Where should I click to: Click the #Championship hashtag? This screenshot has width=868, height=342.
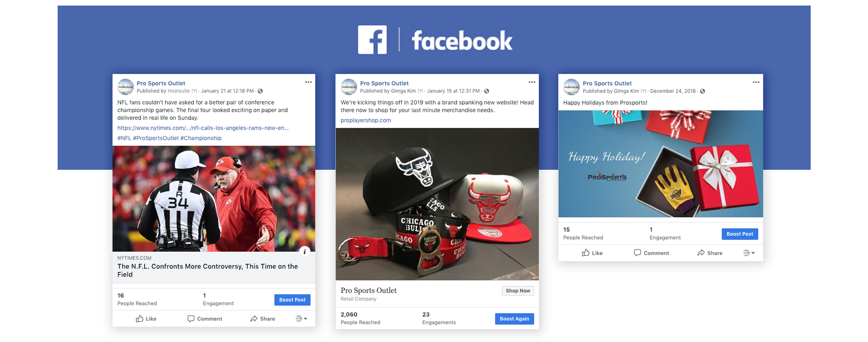pos(201,138)
